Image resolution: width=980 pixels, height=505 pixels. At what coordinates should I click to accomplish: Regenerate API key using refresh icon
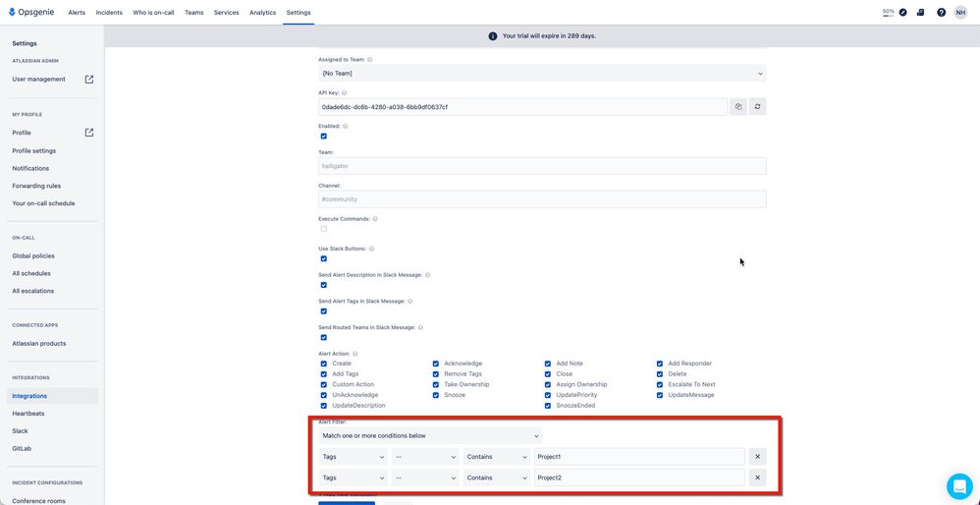pyautogui.click(x=757, y=107)
